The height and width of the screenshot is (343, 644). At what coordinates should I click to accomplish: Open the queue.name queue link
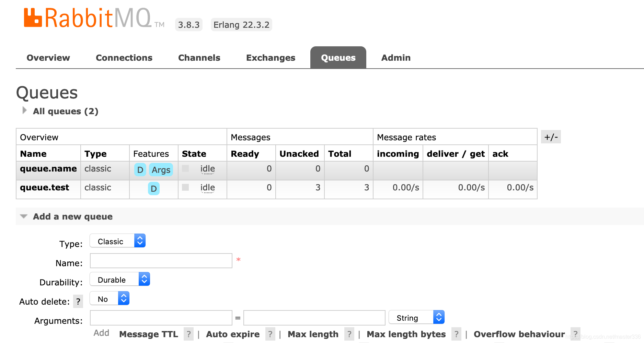(x=48, y=169)
